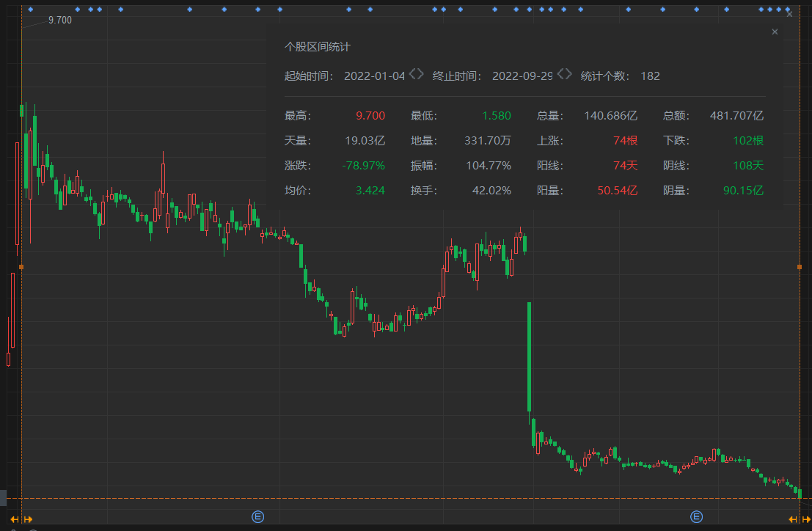Click orange handle on right range boundary
Screen dimensions: 812x531
tap(800, 267)
